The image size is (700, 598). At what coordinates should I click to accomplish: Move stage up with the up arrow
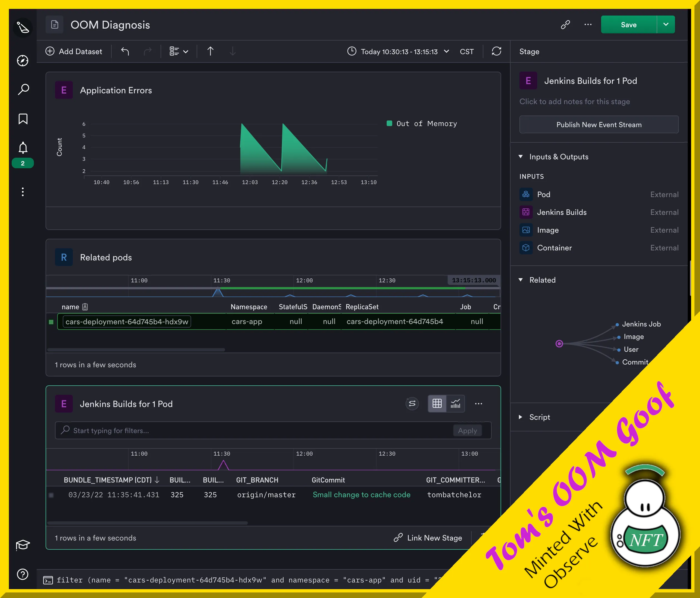tap(210, 51)
